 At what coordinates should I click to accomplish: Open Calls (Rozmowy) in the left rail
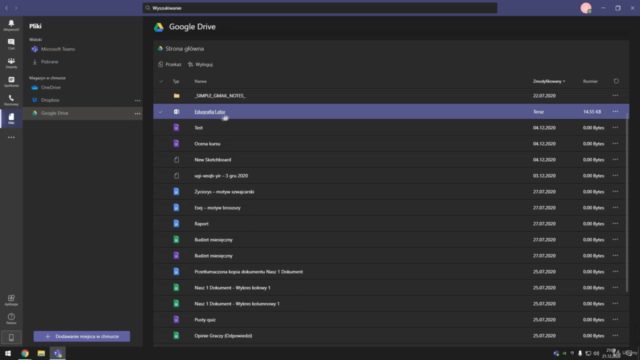click(x=11, y=100)
